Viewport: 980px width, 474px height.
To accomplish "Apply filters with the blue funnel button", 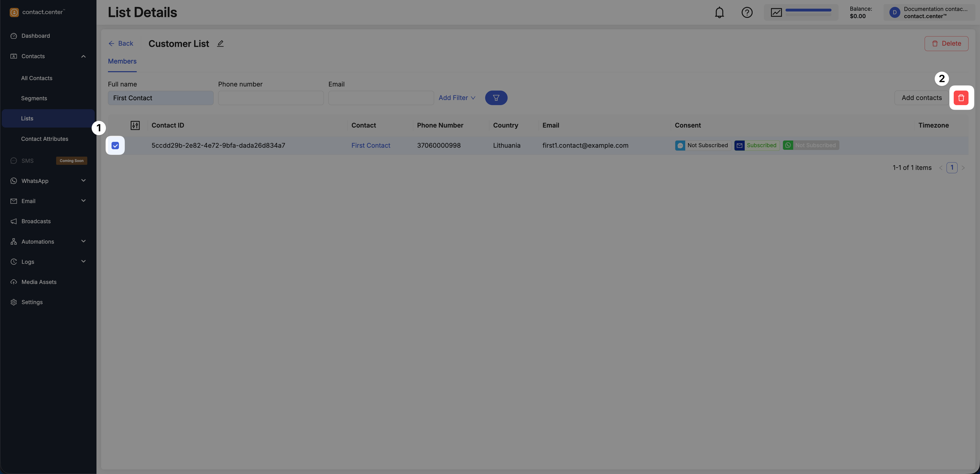I will tap(496, 98).
